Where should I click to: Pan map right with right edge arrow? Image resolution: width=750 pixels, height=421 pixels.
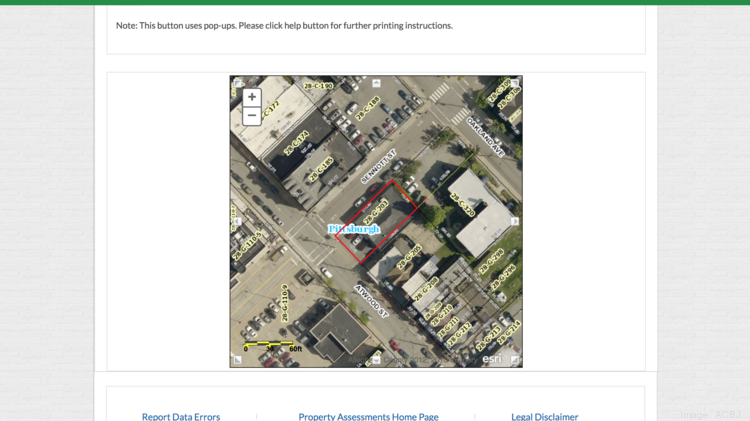point(515,222)
